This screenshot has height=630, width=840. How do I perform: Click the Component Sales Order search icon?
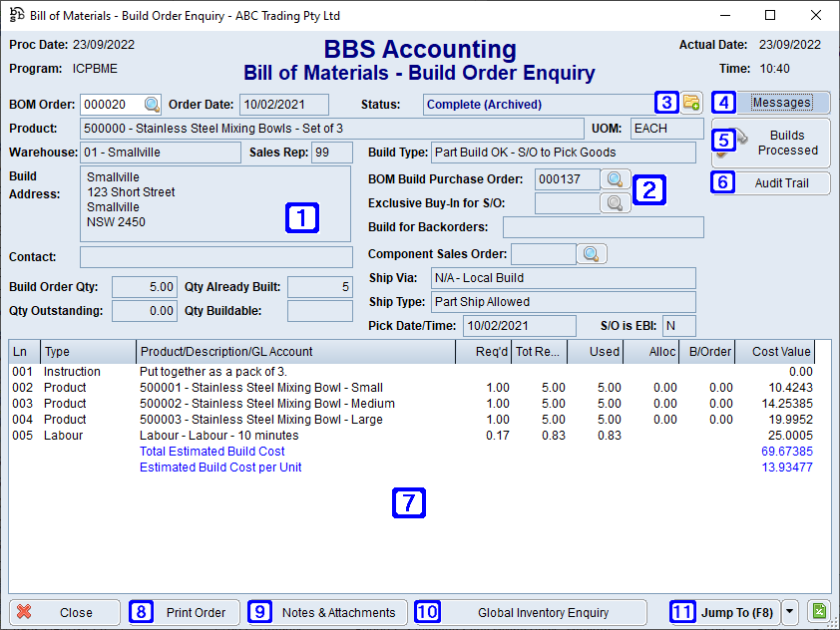coord(593,253)
